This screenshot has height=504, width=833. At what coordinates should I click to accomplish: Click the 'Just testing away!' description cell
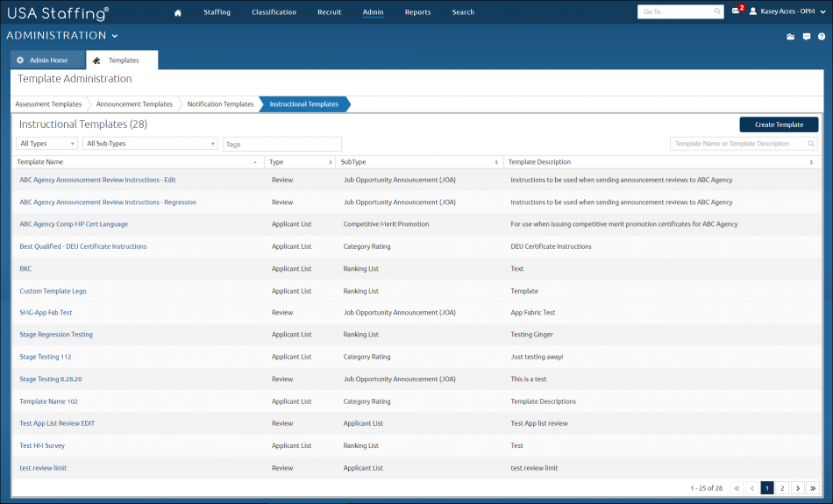point(537,357)
